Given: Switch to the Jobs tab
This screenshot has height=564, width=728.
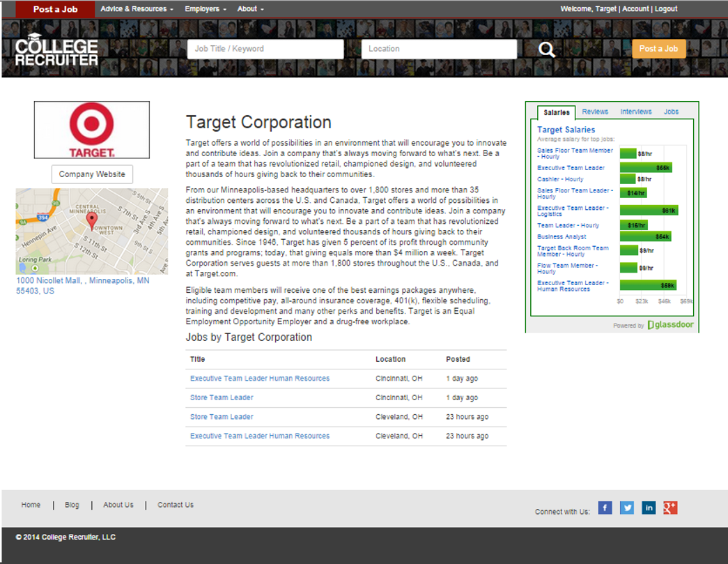Looking at the screenshot, I should click(671, 112).
